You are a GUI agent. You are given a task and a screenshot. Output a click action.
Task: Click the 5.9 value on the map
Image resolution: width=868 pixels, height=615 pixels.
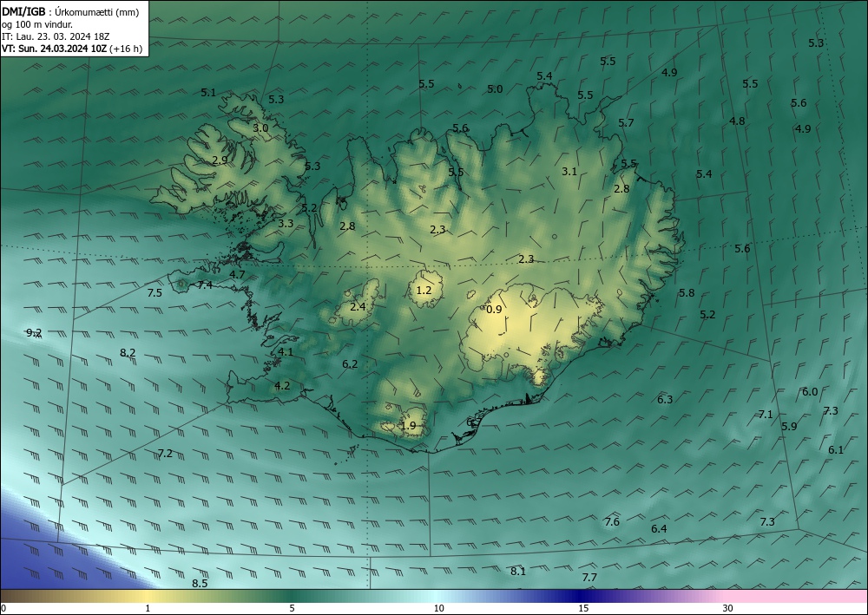(789, 427)
